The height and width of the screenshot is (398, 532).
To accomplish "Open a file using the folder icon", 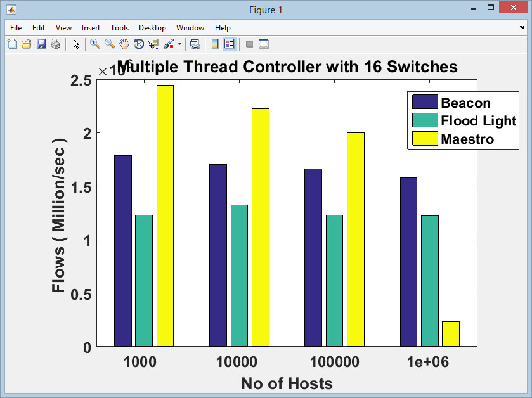I will (x=27, y=44).
